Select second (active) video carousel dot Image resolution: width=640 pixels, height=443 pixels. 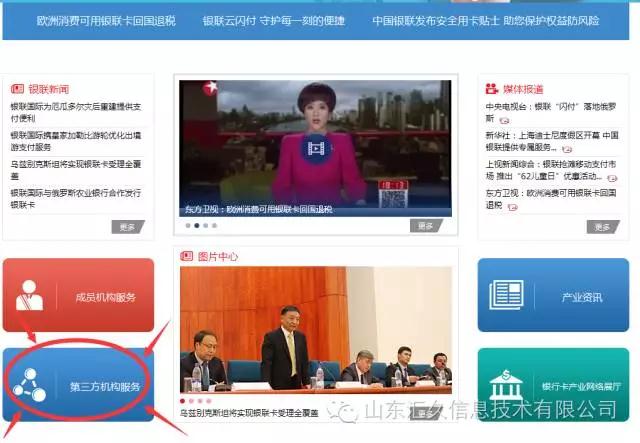(x=197, y=225)
